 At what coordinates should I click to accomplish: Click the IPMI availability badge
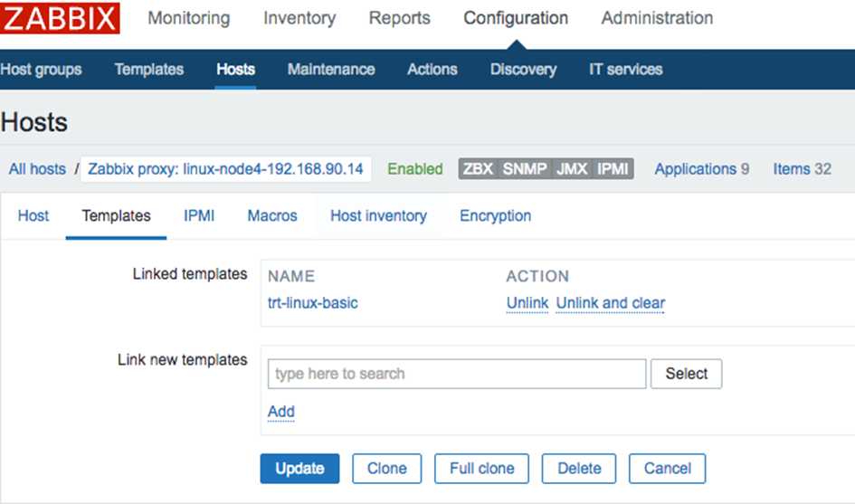coord(613,169)
